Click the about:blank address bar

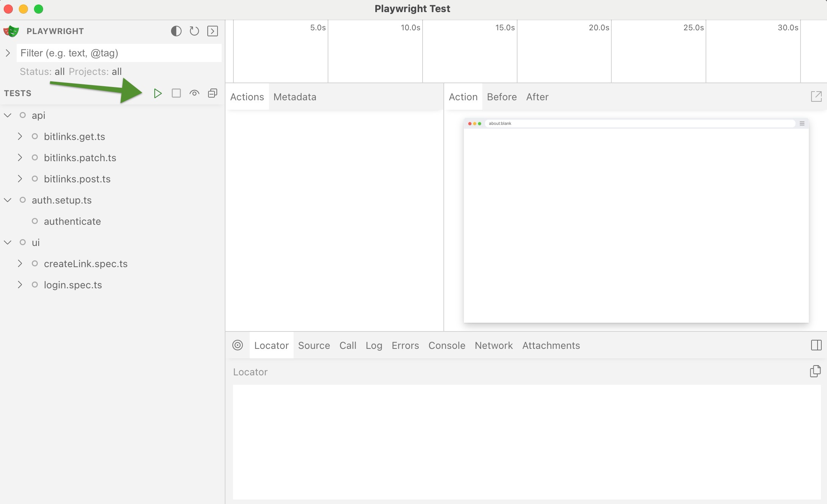point(640,123)
